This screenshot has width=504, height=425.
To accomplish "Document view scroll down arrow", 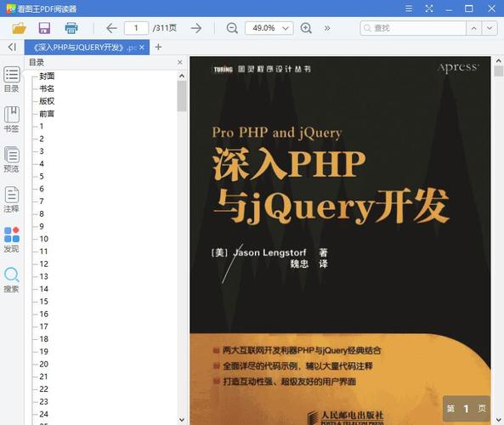I will point(499,420).
